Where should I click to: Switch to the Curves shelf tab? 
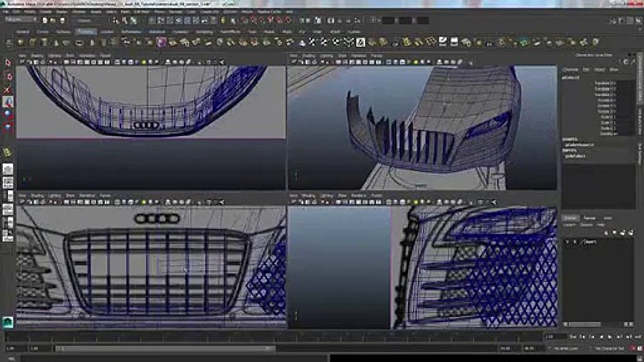[x=42, y=31]
